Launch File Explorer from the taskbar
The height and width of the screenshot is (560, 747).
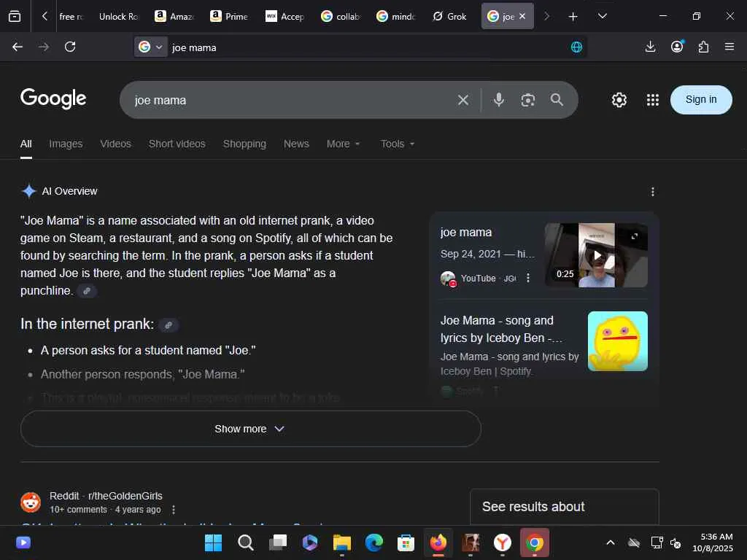341,542
